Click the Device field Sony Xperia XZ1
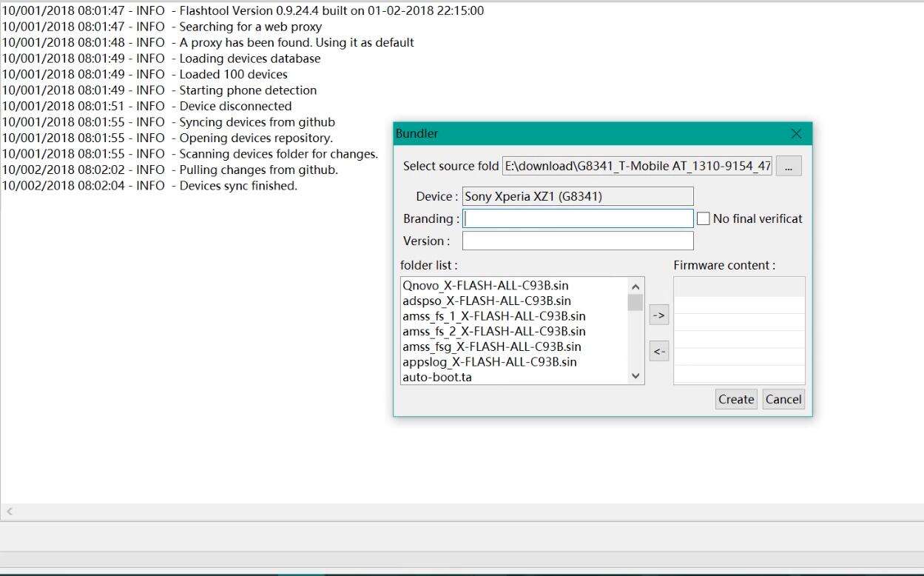The height and width of the screenshot is (576, 924). click(578, 196)
